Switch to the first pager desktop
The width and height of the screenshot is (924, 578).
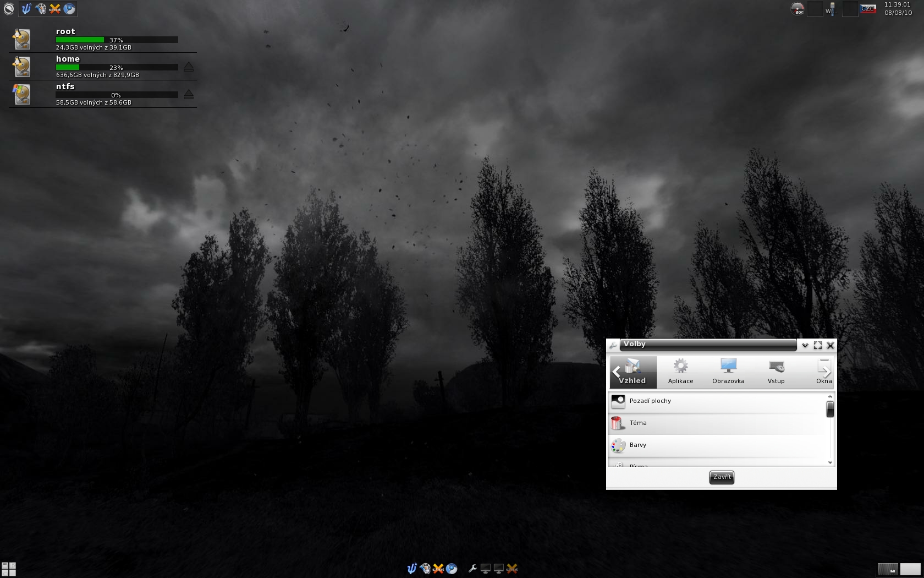[x=888, y=569]
